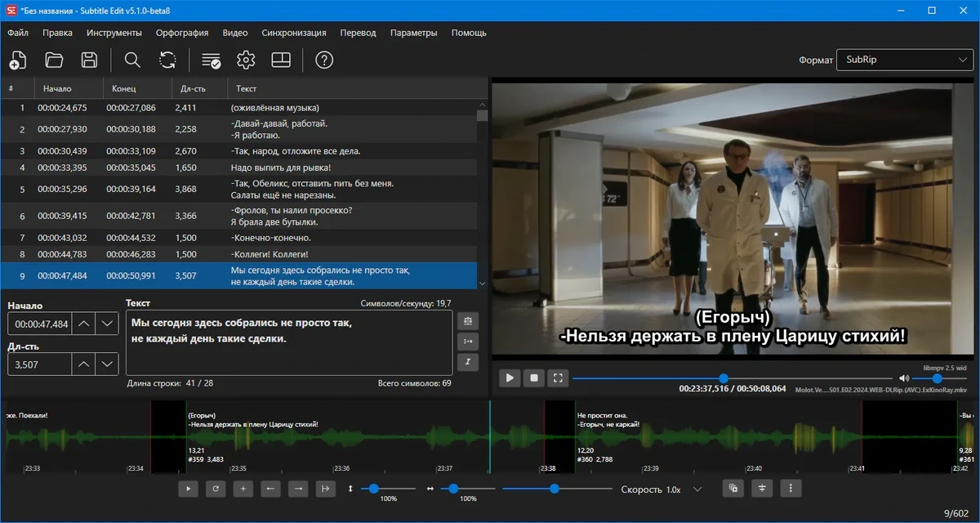Open the Формат SubRip dropdown

[903, 60]
